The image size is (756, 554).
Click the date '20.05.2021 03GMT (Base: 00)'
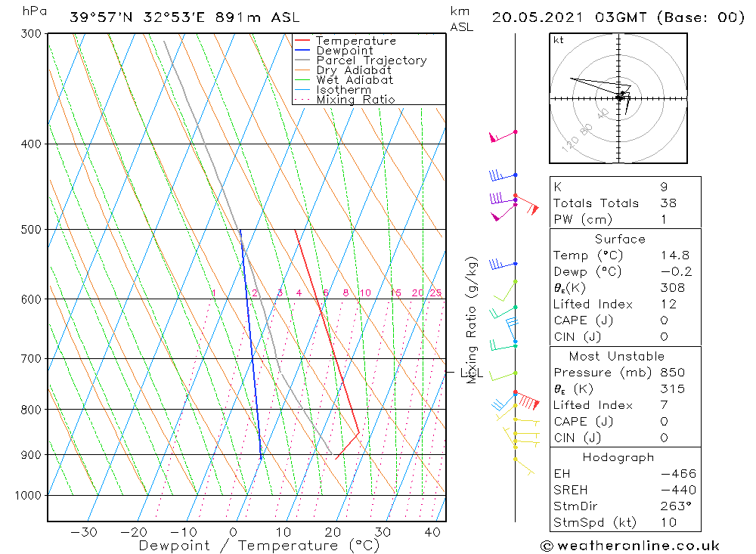click(618, 17)
